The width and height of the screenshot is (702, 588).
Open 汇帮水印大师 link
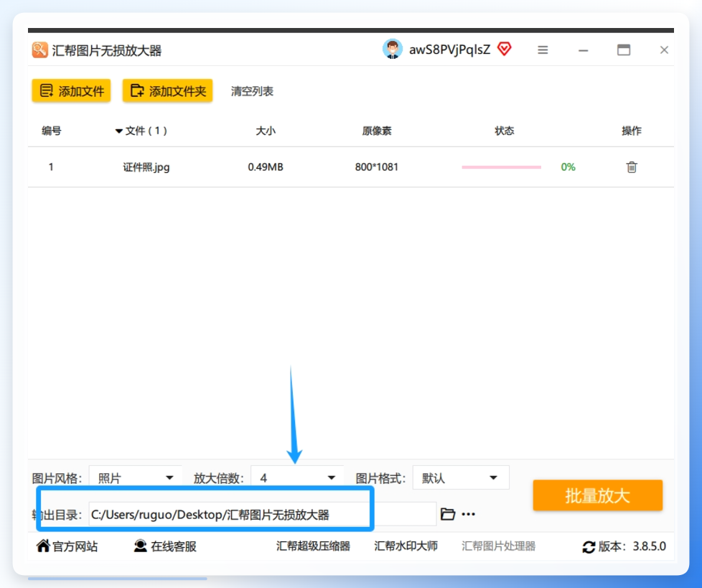406,546
